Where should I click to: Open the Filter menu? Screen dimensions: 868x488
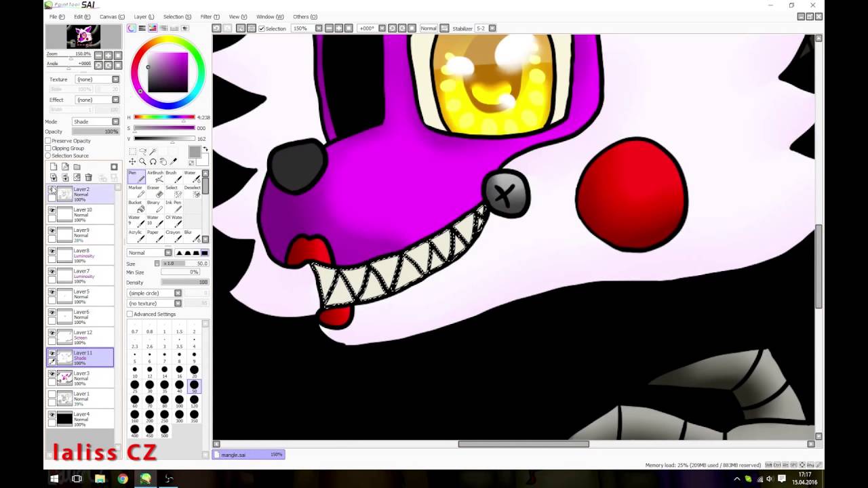[x=210, y=17]
